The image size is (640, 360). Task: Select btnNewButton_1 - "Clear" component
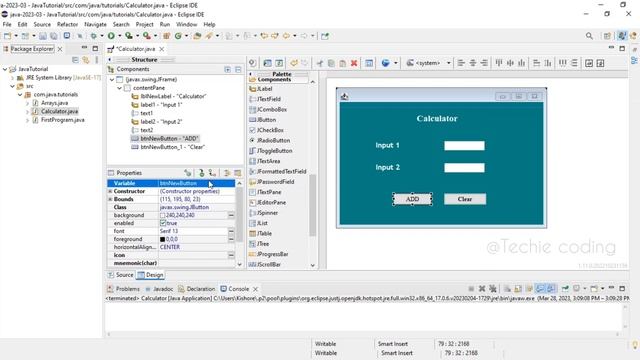(169, 147)
